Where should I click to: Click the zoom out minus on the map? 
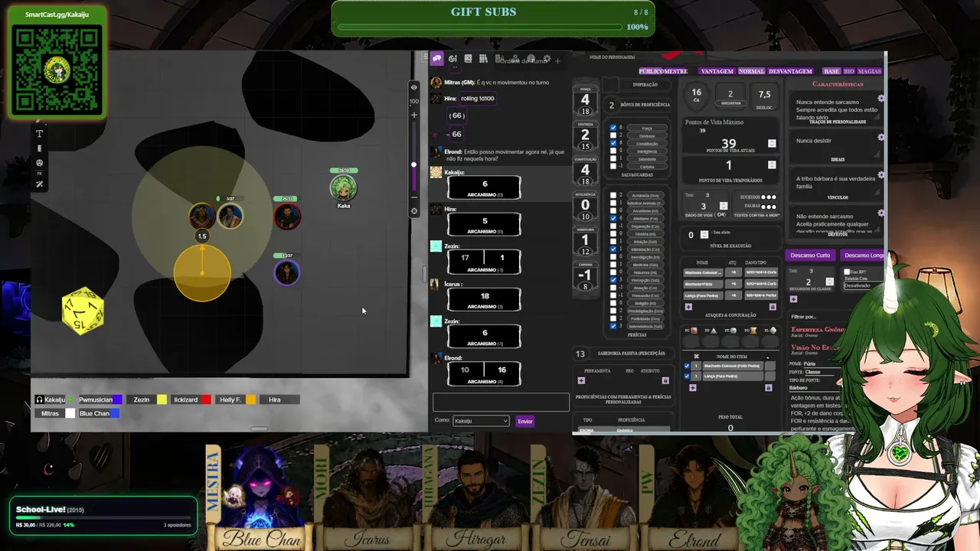(x=414, y=197)
